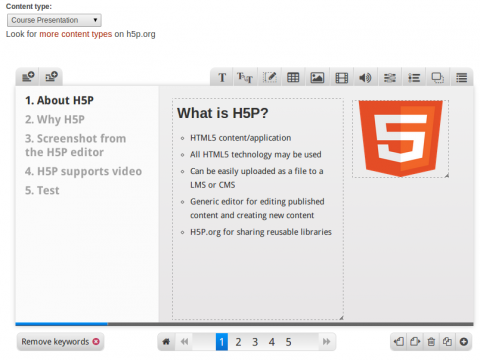The height and width of the screenshot is (360, 480).
Task: Click the Remove keywords button
Action: [60, 342]
